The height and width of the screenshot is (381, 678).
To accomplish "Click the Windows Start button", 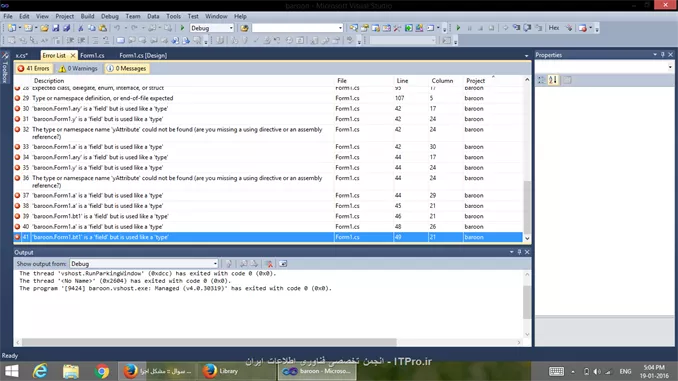I will (12, 371).
